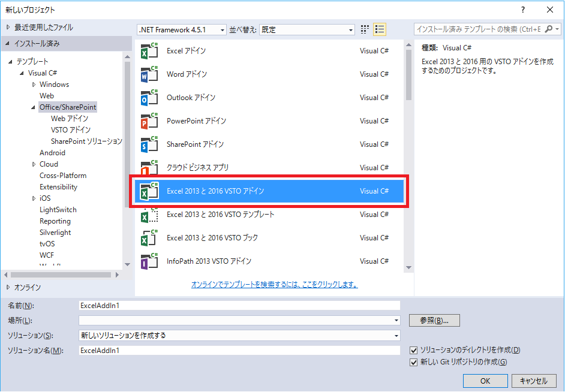Screen dimensions: 565x392
Task: Select the PowerPoint アドイン template icon
Action: (149, 121)
